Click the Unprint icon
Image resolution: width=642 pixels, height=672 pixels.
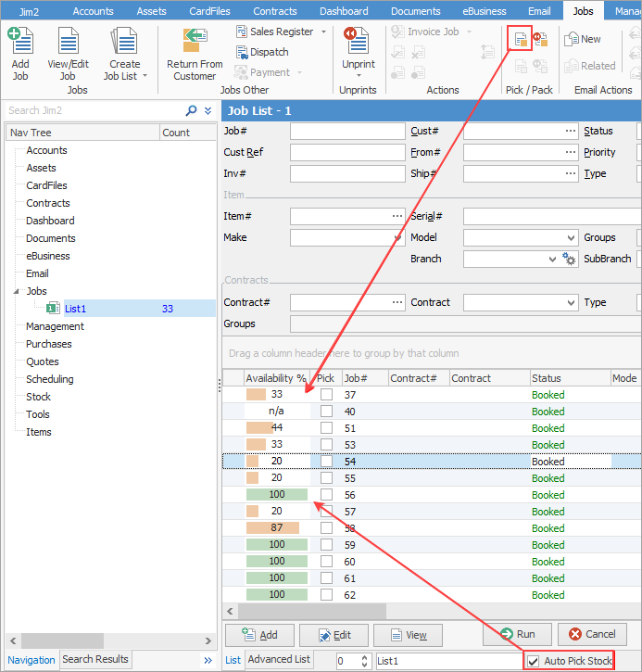[x=358, y=42]
